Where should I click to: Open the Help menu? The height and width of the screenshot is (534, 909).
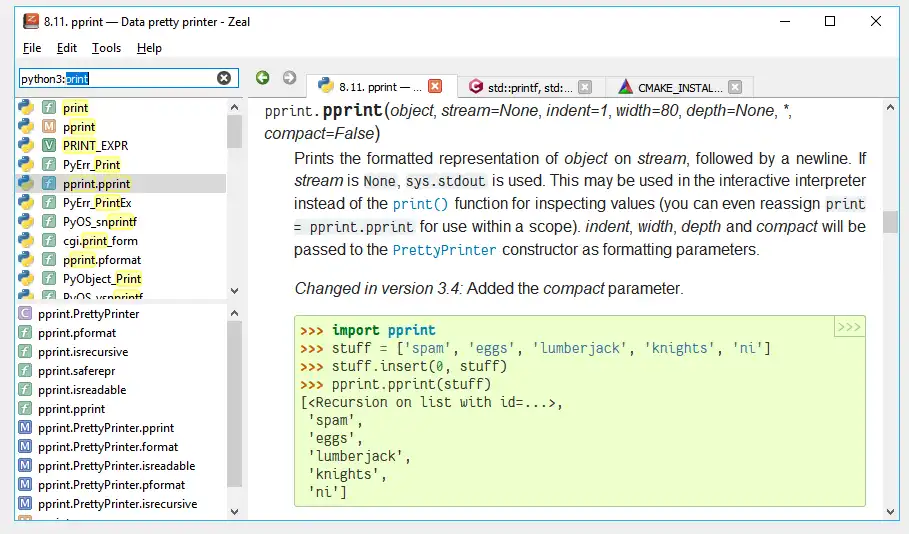coord(149,48)
